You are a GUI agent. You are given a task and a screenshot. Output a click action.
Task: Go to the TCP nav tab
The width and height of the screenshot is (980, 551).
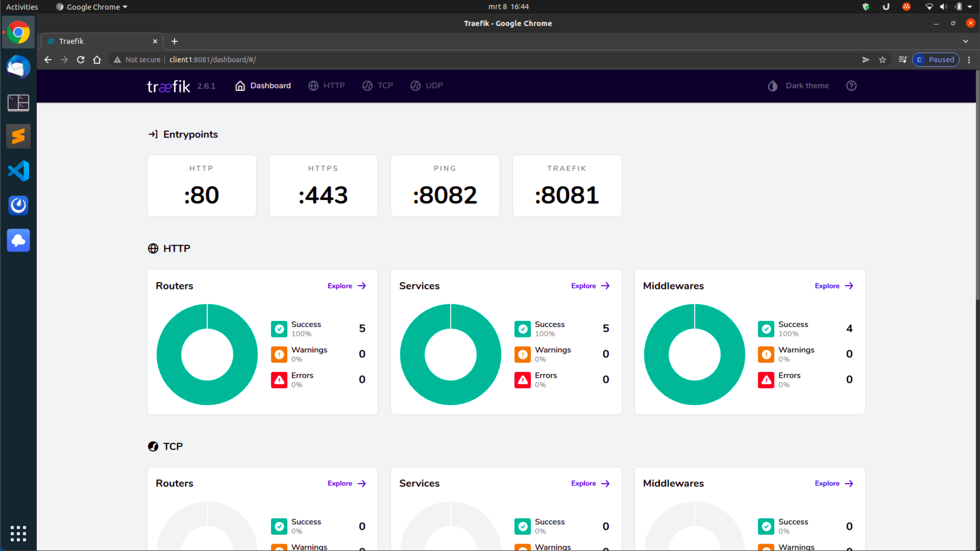click(x=377, y=86)
